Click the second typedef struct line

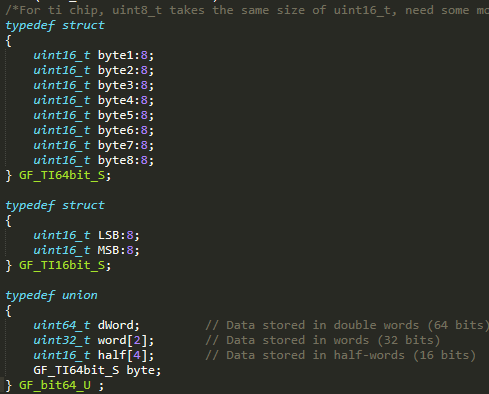point(55,206)
